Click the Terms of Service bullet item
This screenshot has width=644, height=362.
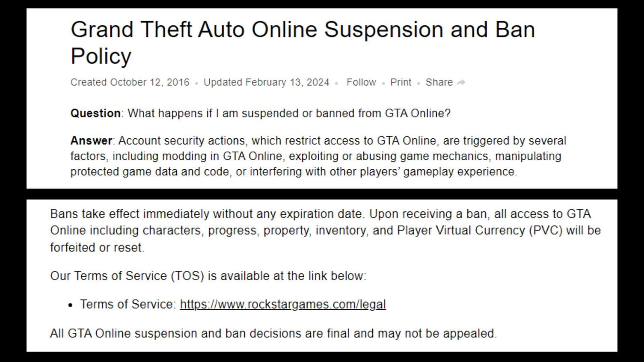coord(233,304)
